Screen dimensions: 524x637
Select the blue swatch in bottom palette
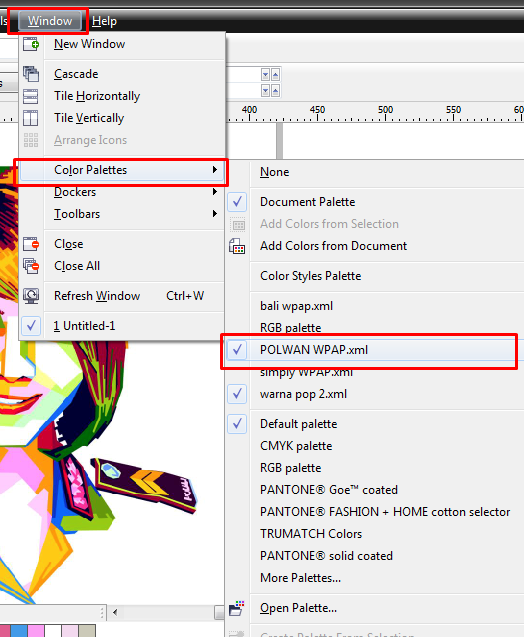pyautogui.click(x=19, y=631)
